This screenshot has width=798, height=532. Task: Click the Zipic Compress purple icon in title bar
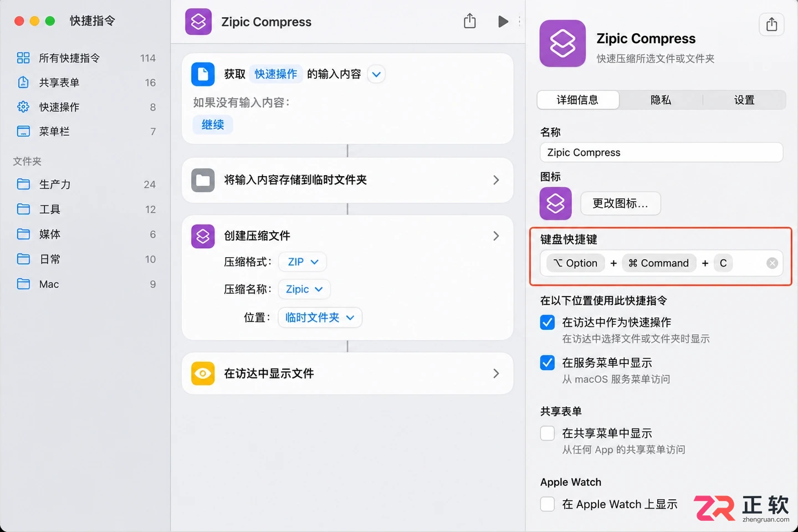click(x=198, y=22)
